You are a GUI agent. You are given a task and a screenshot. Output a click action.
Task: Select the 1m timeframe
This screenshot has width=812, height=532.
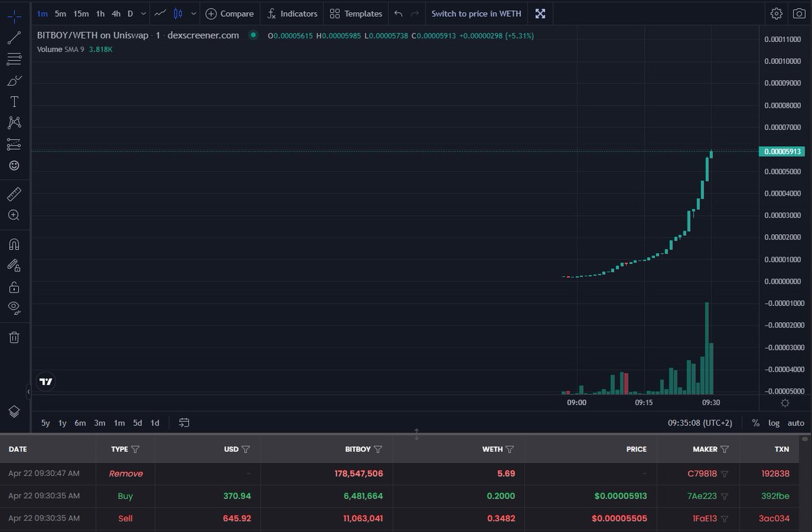[42, 14]
